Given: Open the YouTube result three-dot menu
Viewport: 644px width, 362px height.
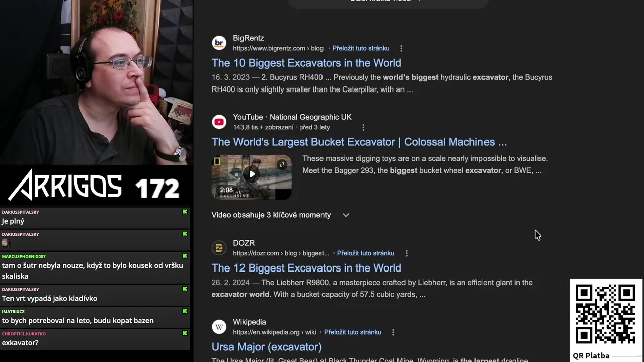Looking at the screenshot, I should click(363, 128).
